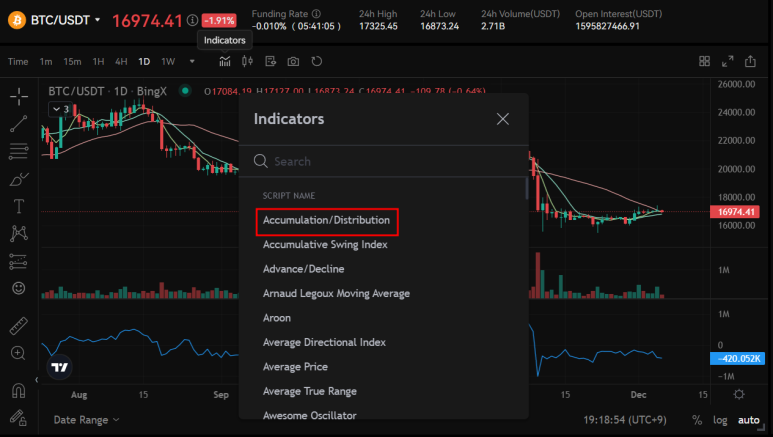Select the forecast position tool

18,261
